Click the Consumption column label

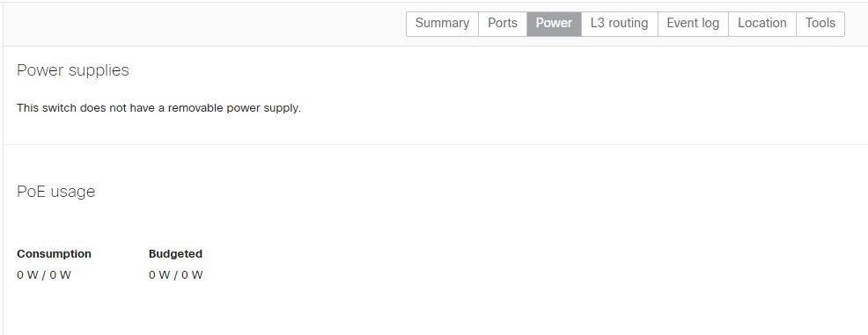[55, 254]
